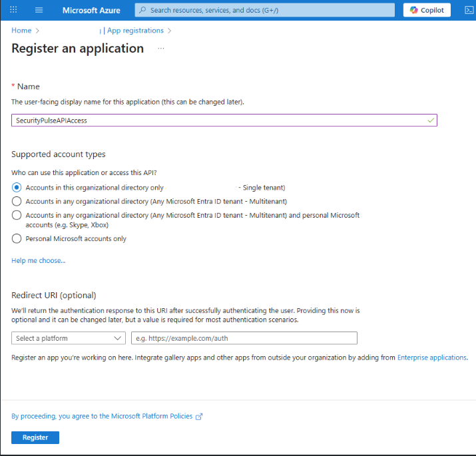Open the Help me choose link
The width and height of the screenshot is (476, 456).
point(38,260)
